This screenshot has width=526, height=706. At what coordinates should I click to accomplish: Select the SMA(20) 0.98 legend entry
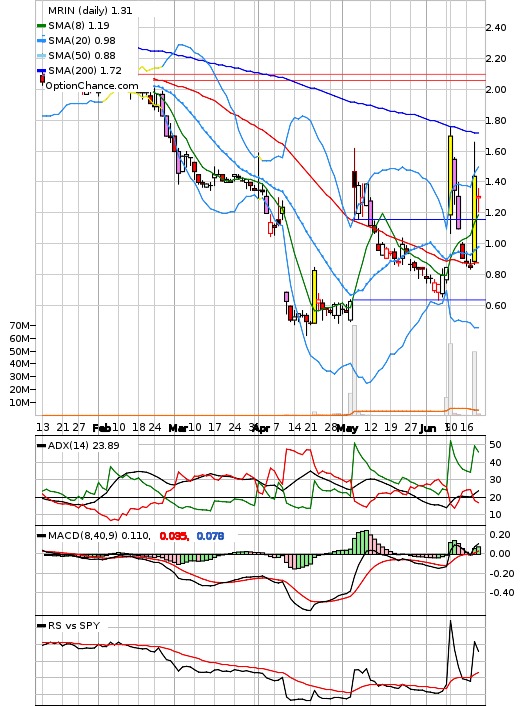coord(77,41)
